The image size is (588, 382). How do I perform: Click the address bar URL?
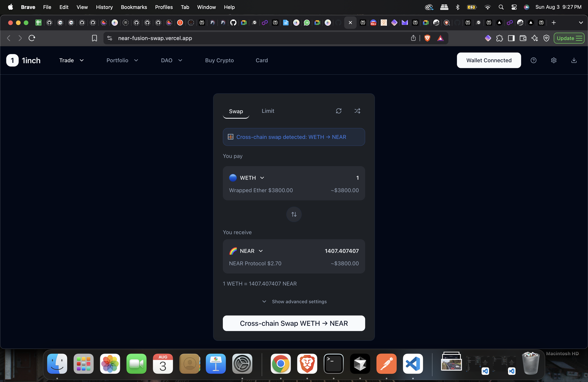click(x=155, y=38)
